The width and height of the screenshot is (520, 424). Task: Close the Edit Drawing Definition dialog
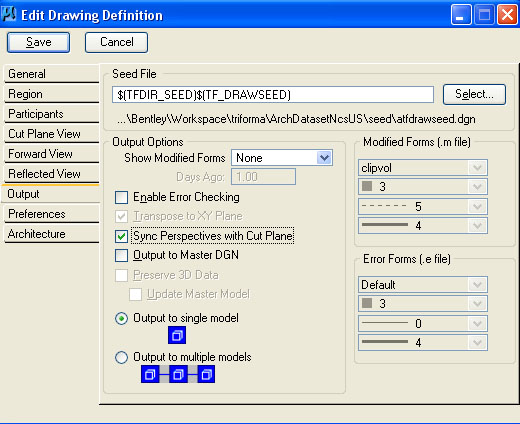(507, 15)
